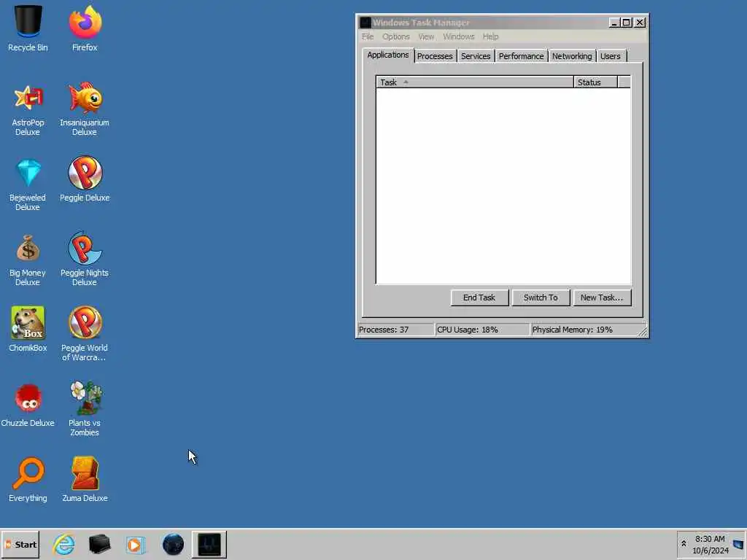The image size is (747, 560).
Task: Switch to the Networking tab
Action: point(572,56)
